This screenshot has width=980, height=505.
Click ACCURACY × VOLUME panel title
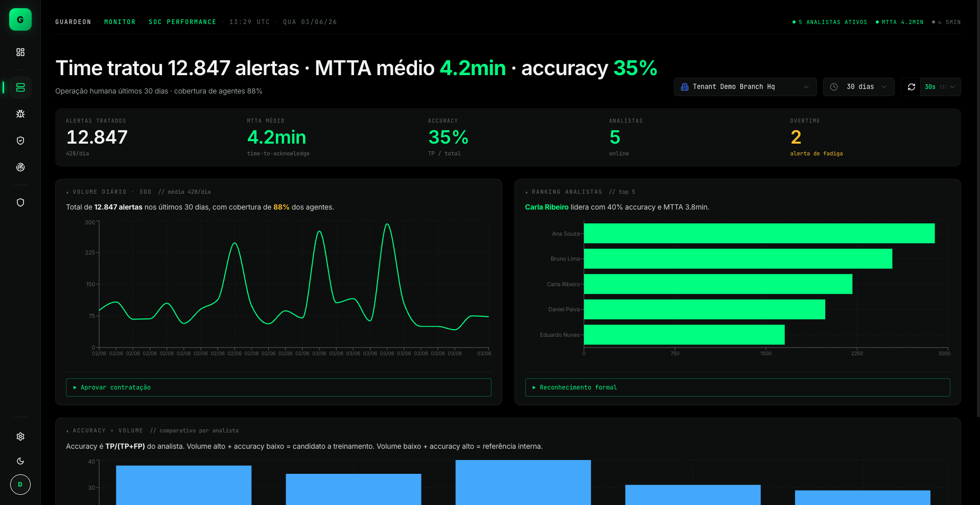pos(108,430)
